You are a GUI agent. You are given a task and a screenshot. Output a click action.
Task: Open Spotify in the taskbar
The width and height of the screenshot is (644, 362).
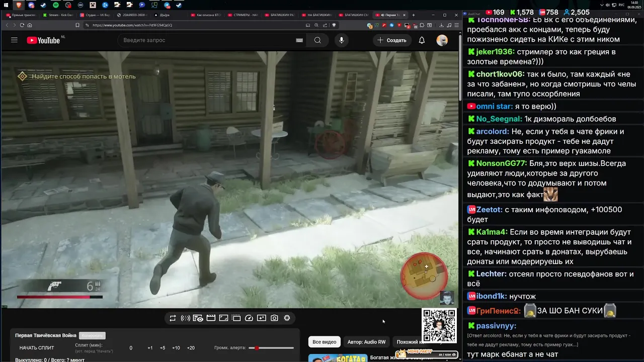56,5
